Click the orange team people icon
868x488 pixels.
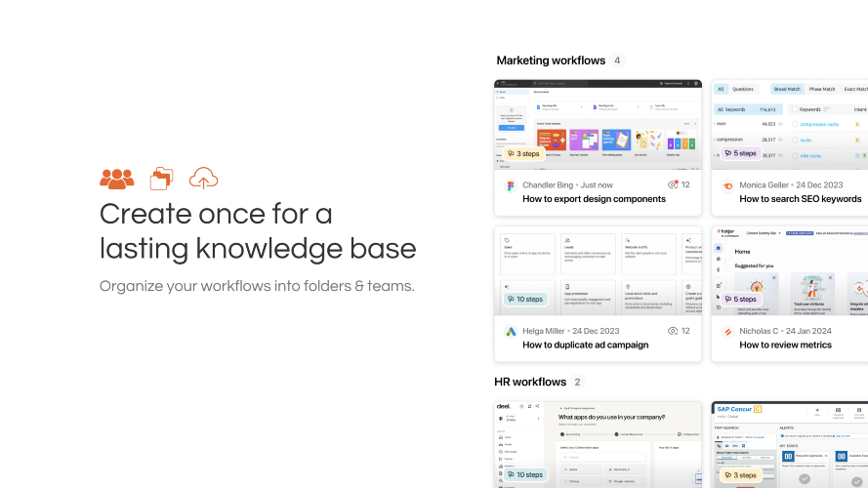coord(117,179)
